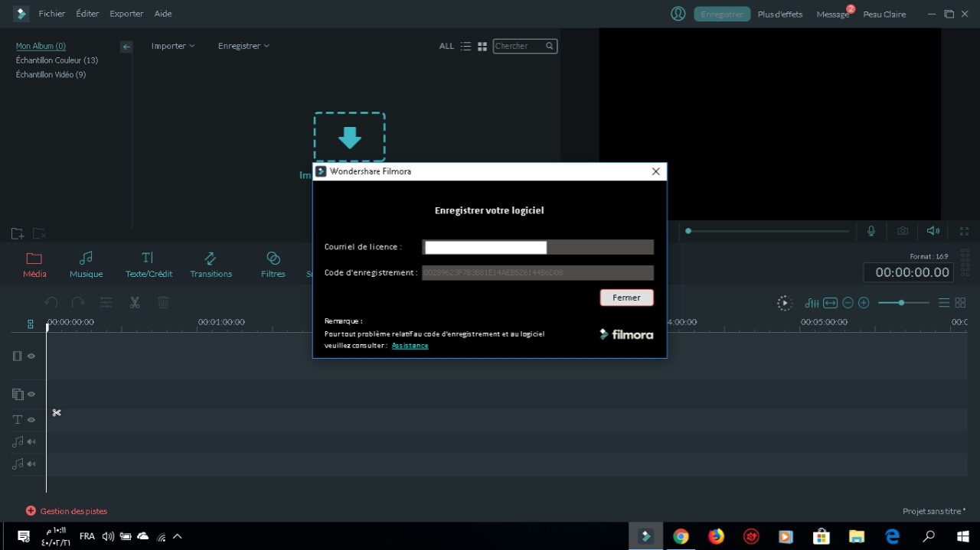Take a snapshot with camera icon
The image size is (980, 550).
pos(903,231)
